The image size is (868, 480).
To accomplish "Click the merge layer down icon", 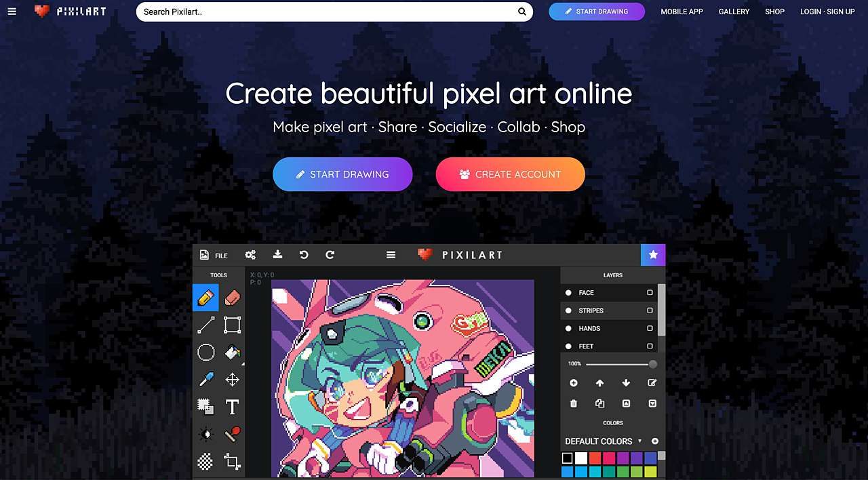I will point(652,403).
